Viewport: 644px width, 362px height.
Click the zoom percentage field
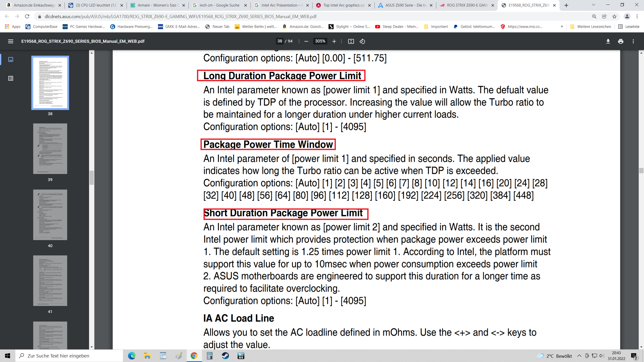[320, 41]
